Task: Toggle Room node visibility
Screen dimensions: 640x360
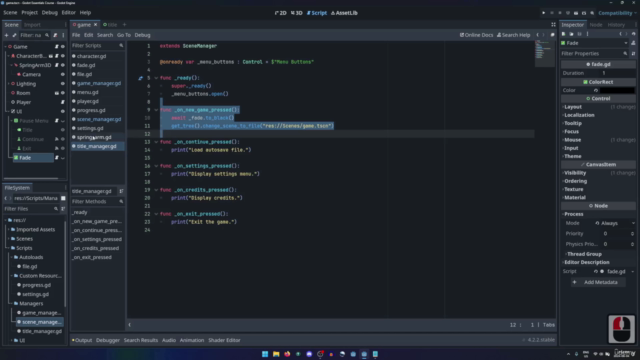Action: click(x=62, y=93)
